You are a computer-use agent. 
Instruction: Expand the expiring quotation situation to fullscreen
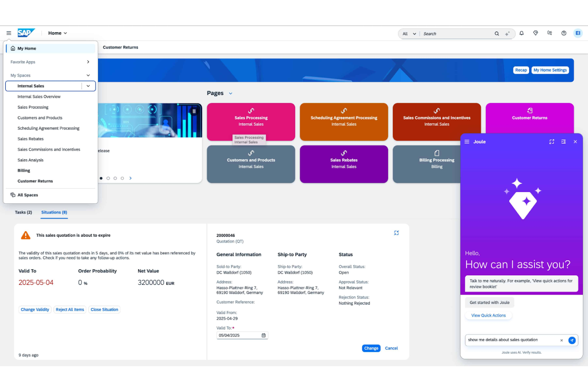coord(396,233)
